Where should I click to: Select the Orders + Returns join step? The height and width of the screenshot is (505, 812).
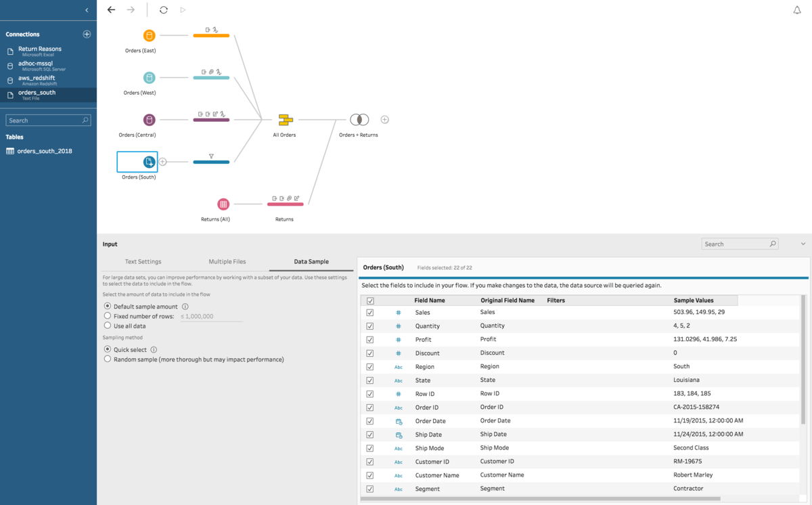pos(359,120)
